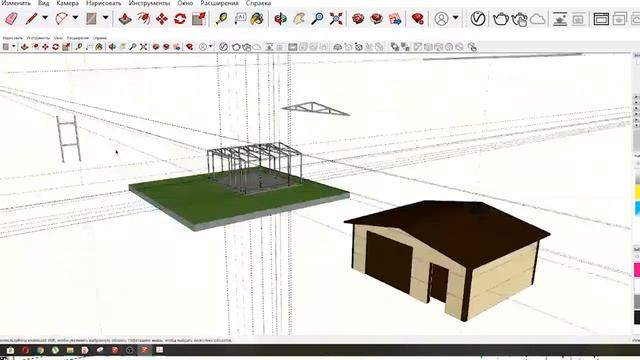This screenshot has height=360, width=640.
Task: Open Extension Warehouse from large toolbar
Action: tap(377, 19)
